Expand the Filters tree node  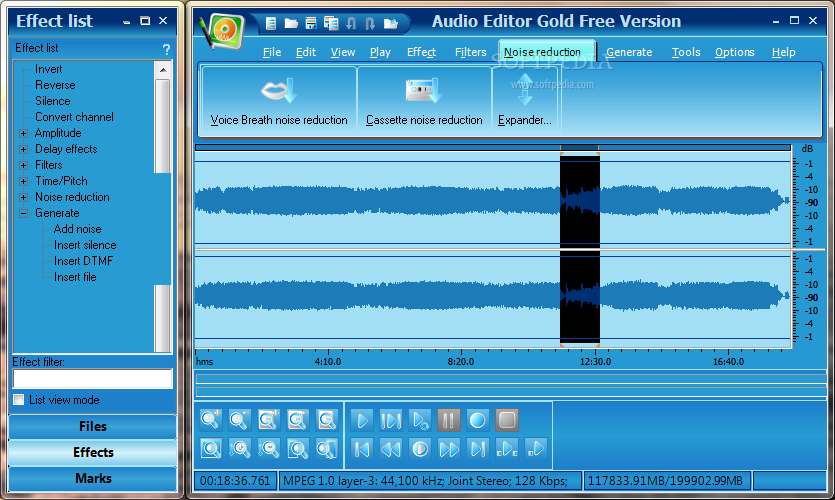click(23, 165)
